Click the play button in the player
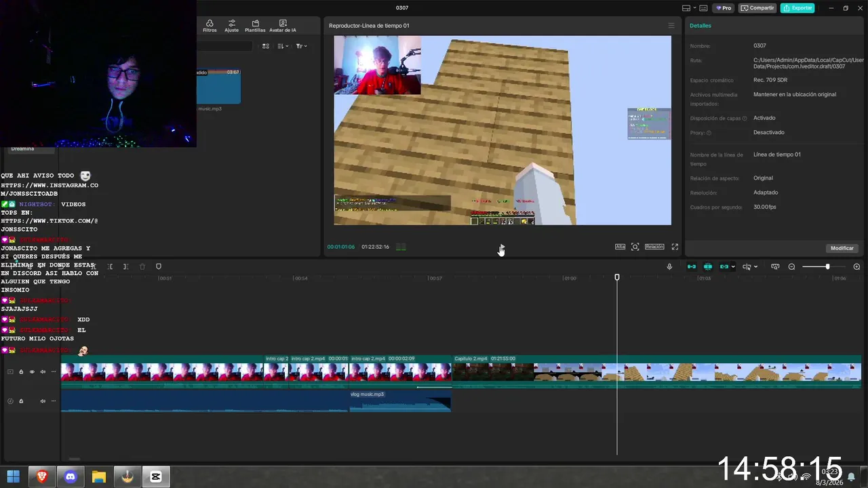Image resolution: width=868 pixels, height=488 pixels. point(502,247)
